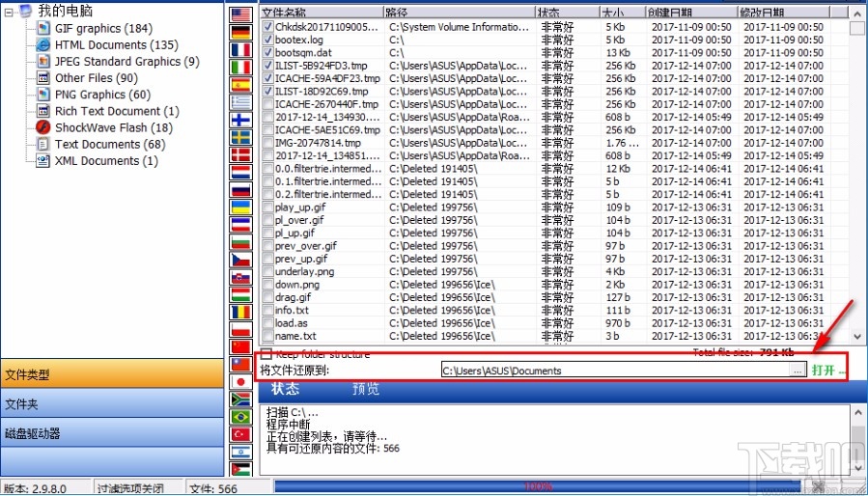
Task: Uncheck ILIST-5B924FD3.tmp checkbox
Action: coord(267,66)
